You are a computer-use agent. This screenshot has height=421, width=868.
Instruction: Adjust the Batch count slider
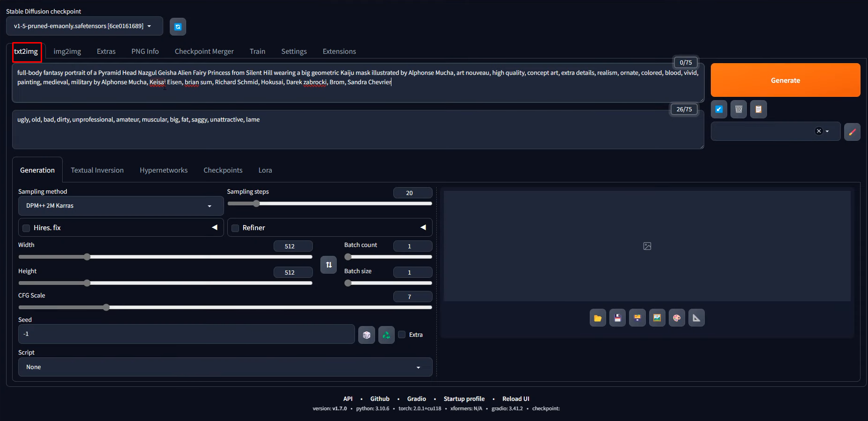tap(388, 257)
